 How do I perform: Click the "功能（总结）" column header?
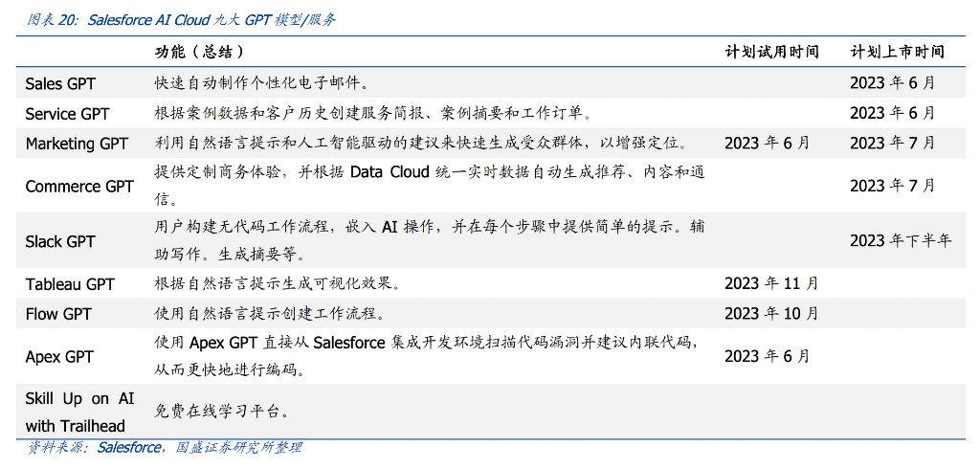tap(199, 51)
